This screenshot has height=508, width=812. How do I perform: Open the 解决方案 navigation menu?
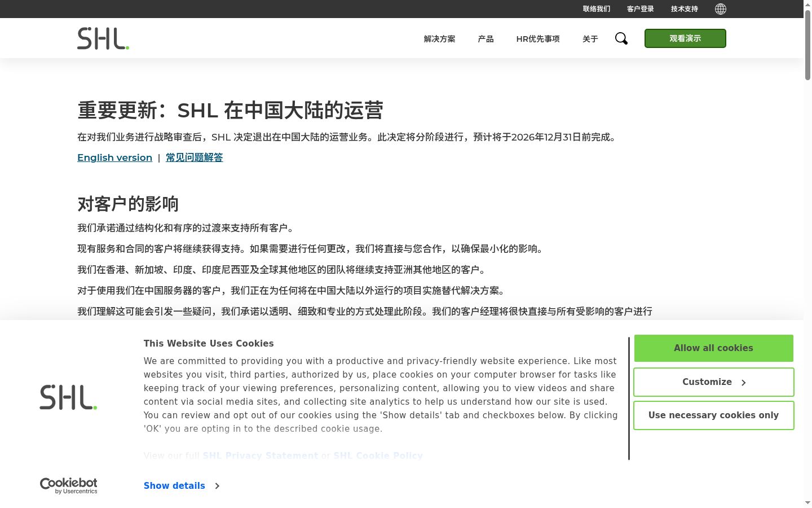coord(440,39)
